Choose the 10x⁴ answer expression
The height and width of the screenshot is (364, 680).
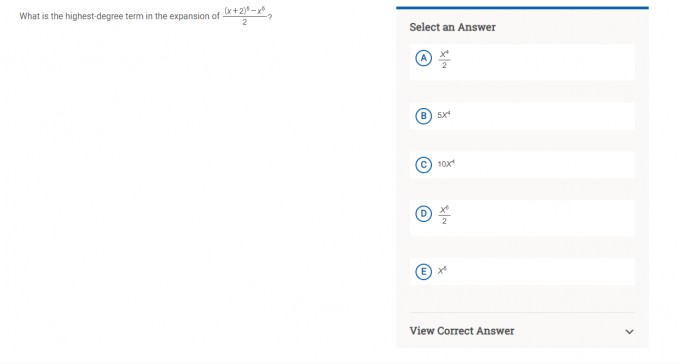coord(446,164)
